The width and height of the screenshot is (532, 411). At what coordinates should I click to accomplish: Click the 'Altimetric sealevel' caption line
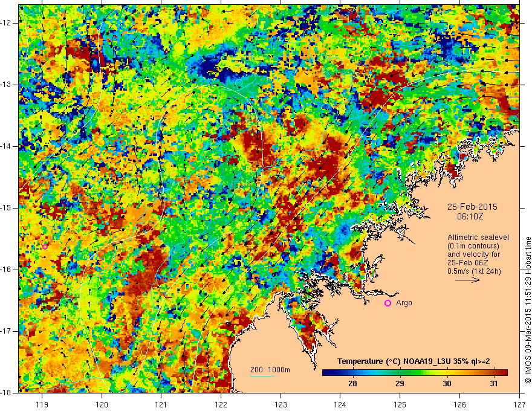tap(478, 238)
